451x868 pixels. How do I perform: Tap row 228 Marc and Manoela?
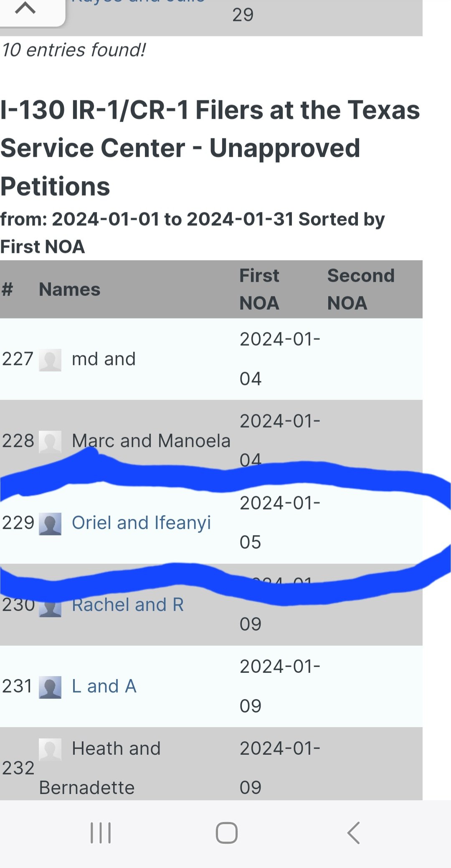[x=211, y=440]
